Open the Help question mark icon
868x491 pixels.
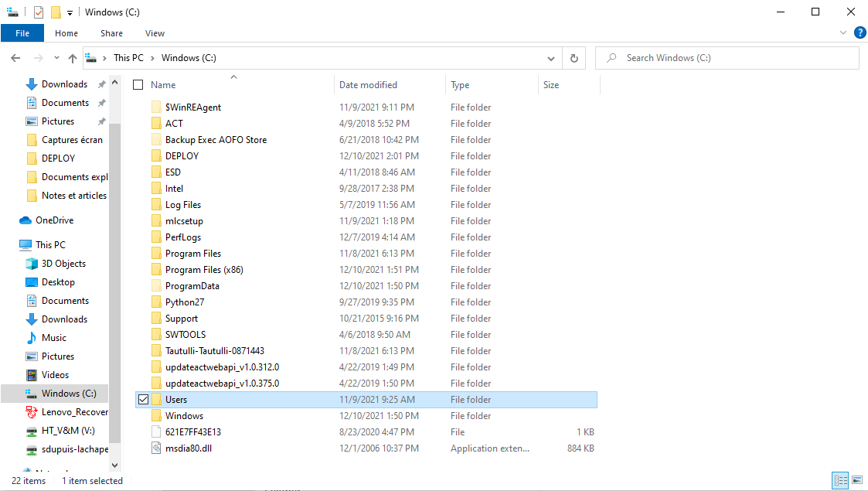tap(859, 32)
